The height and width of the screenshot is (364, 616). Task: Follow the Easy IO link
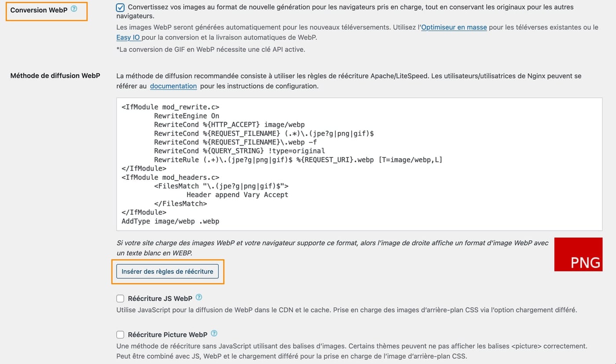point(128,37)
